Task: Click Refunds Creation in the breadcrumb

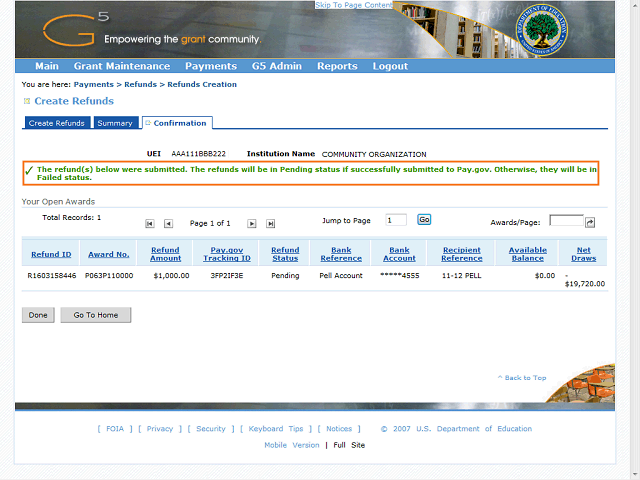Action: [202, 84]
